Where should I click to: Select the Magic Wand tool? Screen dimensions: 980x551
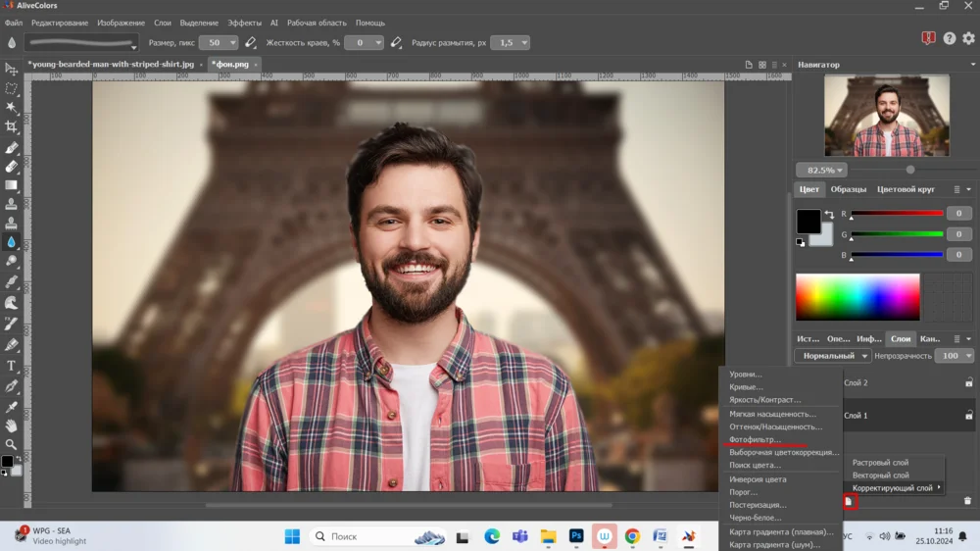tap(11, 108)
